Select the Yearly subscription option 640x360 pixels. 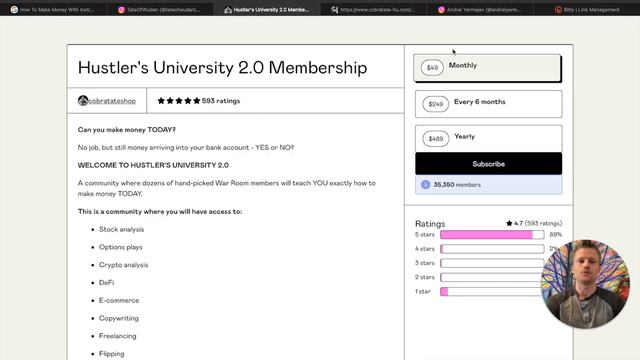pos(488,138)
